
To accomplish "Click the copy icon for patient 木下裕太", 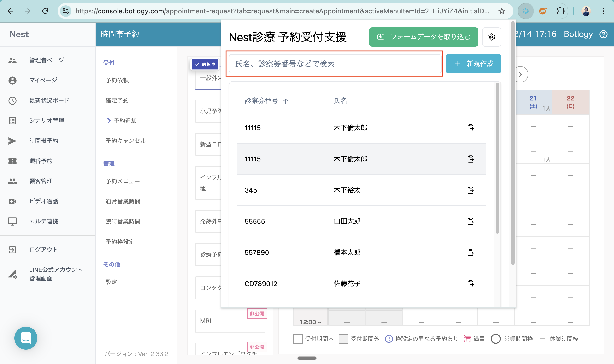I will (470, 190).
